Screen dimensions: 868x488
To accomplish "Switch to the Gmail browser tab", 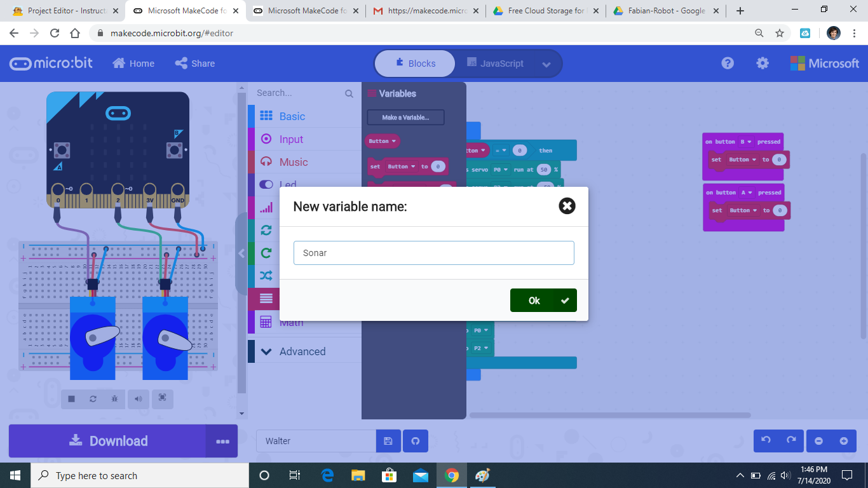I will click(426, 11).
